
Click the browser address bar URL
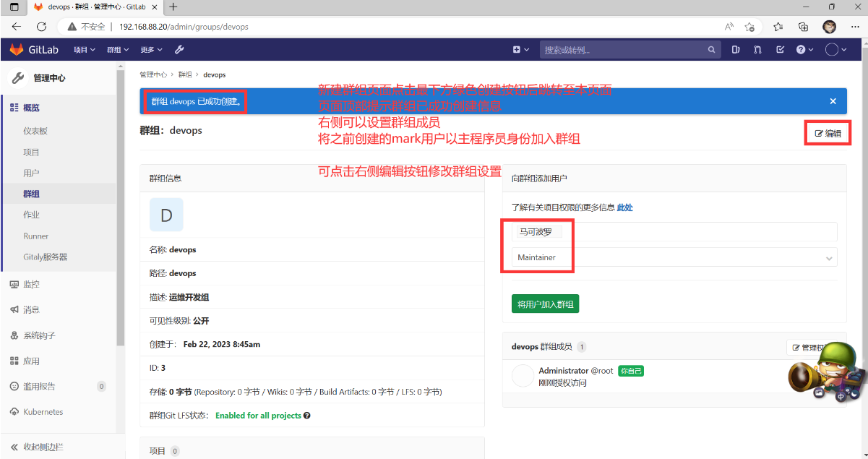[184, 27]
